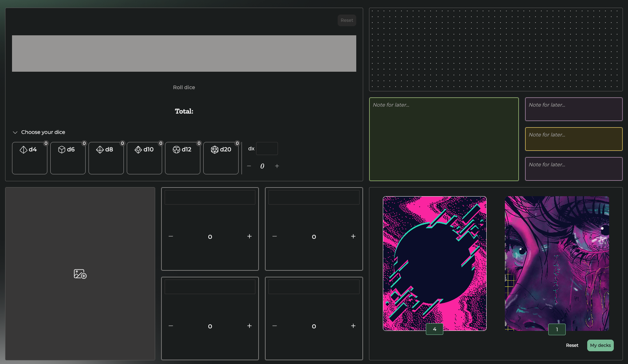Click the dx custom die sides field
The image size is (628, 364).
[x=267, y=149]
